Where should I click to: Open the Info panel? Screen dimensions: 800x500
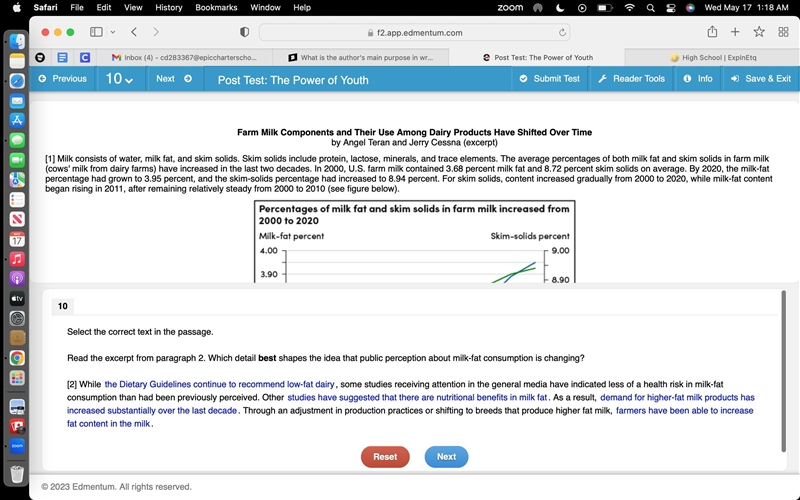(697, 79)
